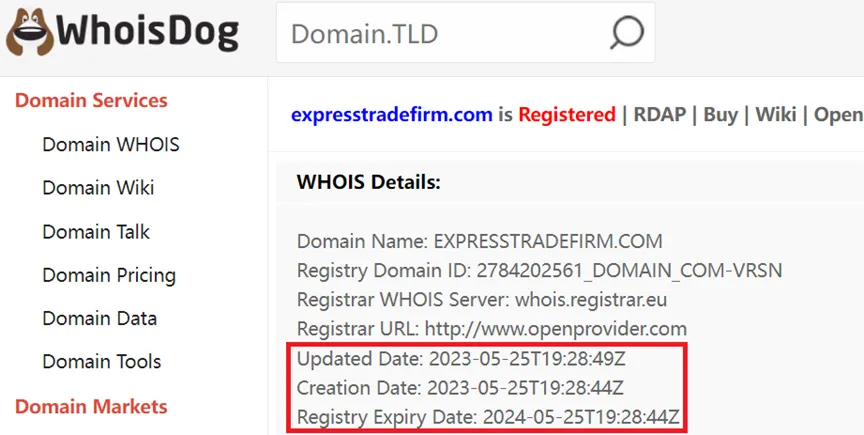
Task: Select Domain Tools in the sidebar
Action: [x=101, y=362]
